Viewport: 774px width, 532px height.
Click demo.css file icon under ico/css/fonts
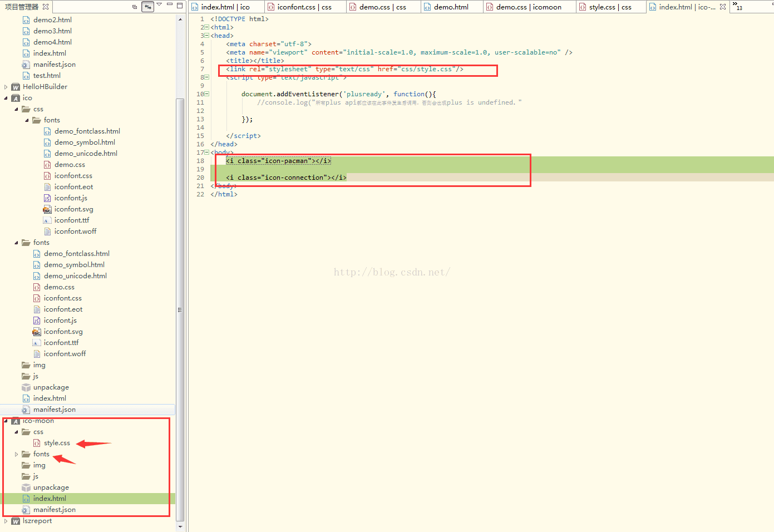pos(47,165)
